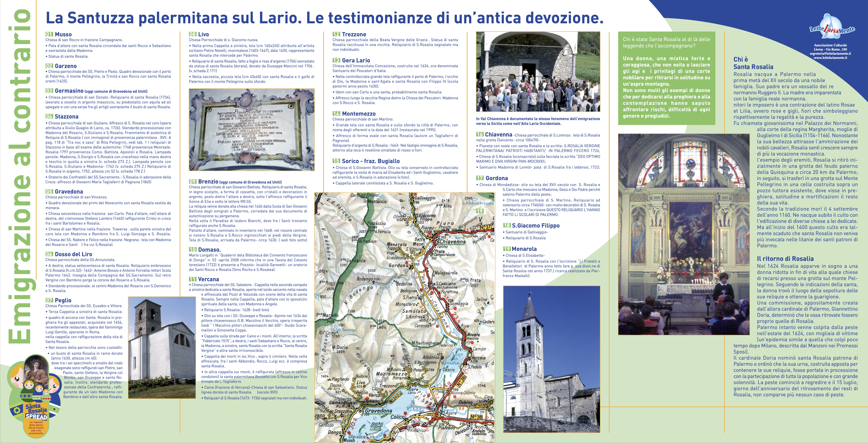Image resolution: width=868 pixels, height=443 pixels.
Task: Select the 'Menarola' section heading
Action: pyautogui.click(x=524, y=249)
